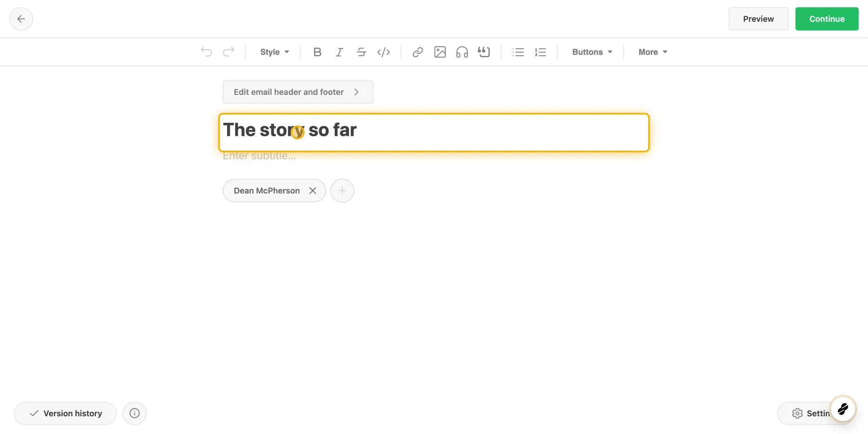Open the Style dropdown

click(274, 52)
